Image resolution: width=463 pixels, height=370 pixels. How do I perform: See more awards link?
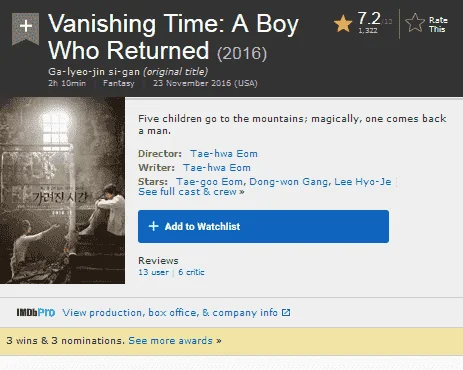pos(175,341)
